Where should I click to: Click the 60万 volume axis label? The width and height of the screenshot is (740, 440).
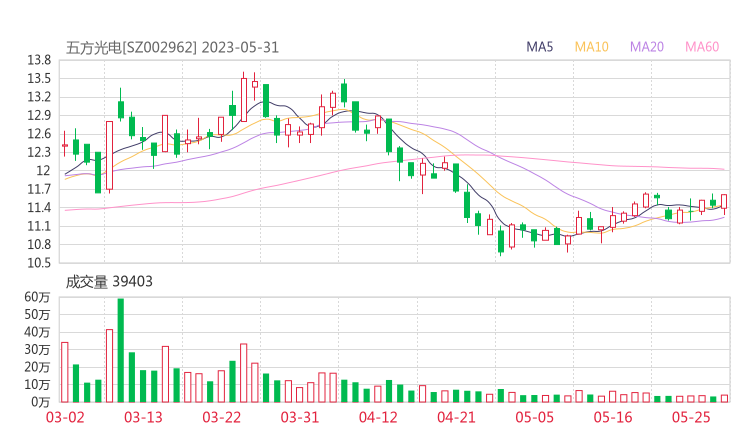37,297
